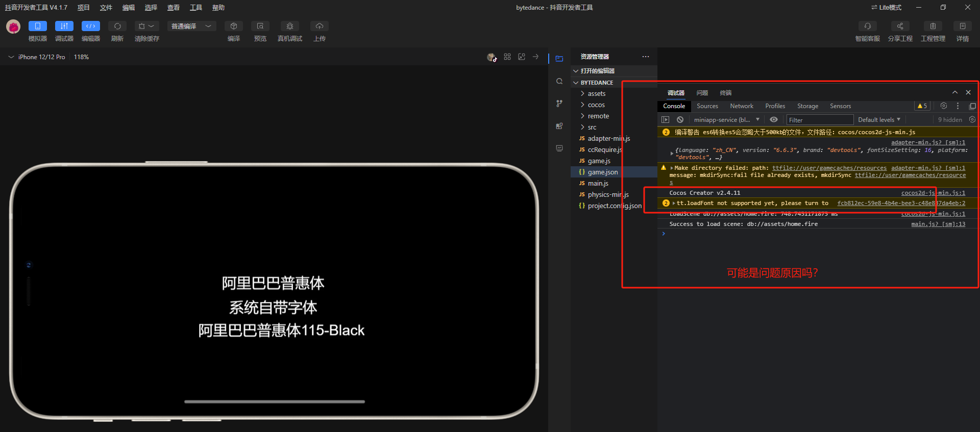
Task: Open the 文件 menu
Action: pyautogui.click(x=106, y=8)
